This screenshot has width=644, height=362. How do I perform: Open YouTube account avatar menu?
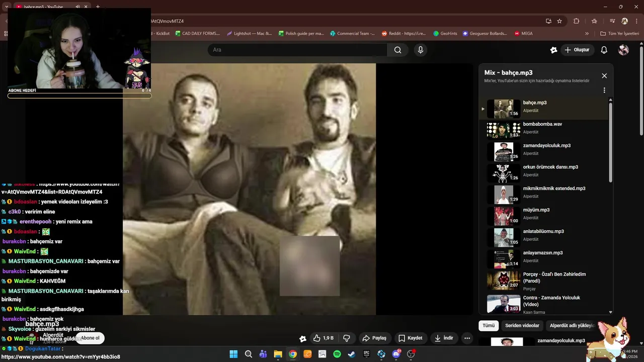[x=623, y=50]
